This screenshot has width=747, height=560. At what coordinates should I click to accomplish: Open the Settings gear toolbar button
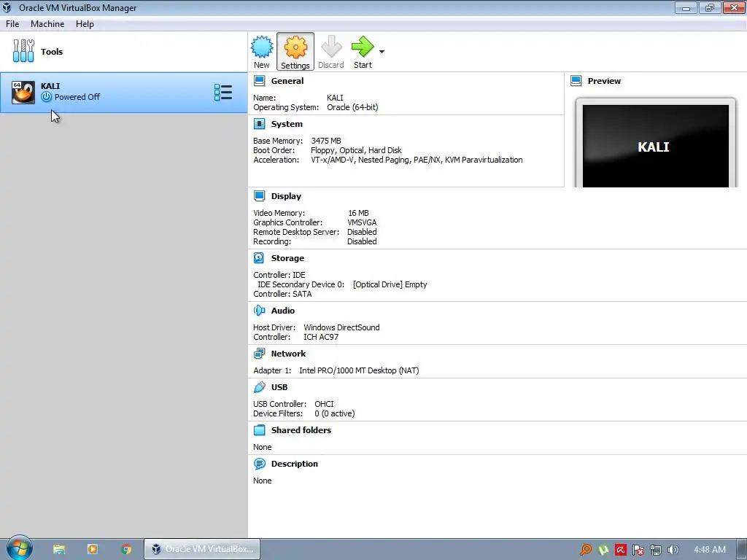[295, 52]
